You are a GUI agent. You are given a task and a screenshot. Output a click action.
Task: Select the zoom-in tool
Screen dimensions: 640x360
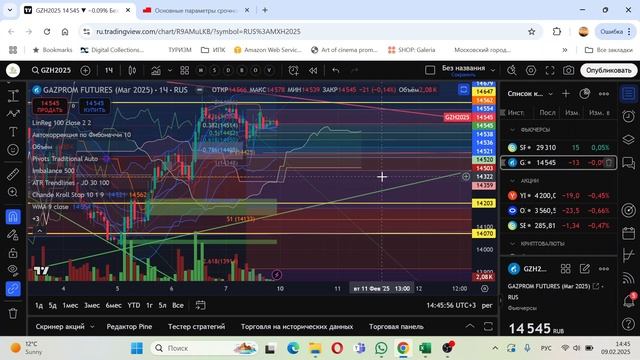pyautogui.click(x=13, y=192)
